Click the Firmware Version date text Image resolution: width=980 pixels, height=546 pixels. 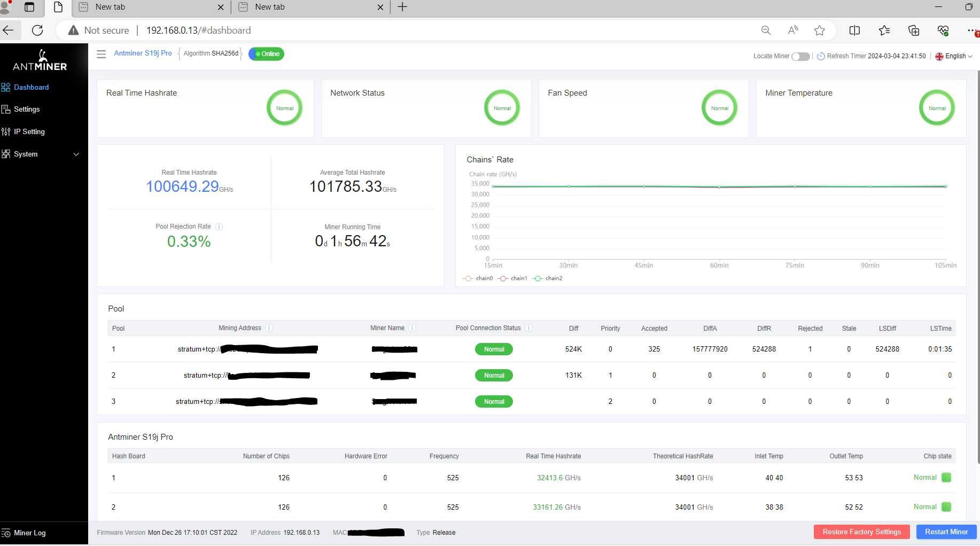[x=192, y=533]
